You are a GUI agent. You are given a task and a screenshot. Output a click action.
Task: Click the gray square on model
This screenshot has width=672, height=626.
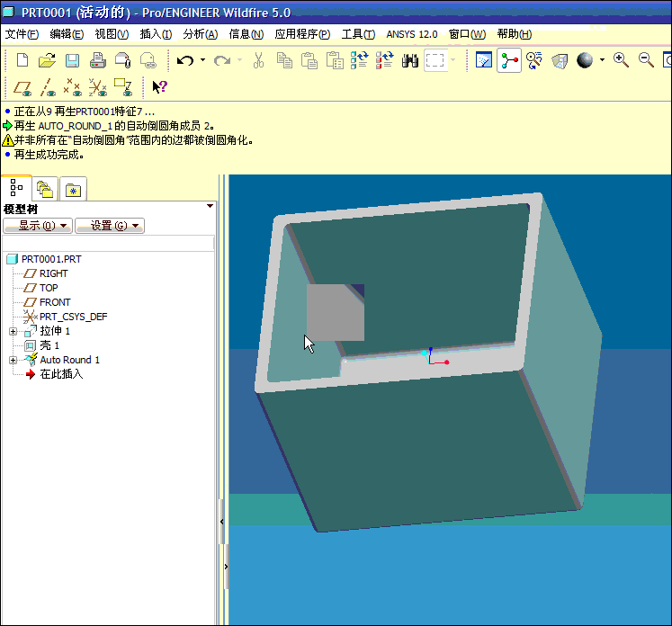[336, 312]
